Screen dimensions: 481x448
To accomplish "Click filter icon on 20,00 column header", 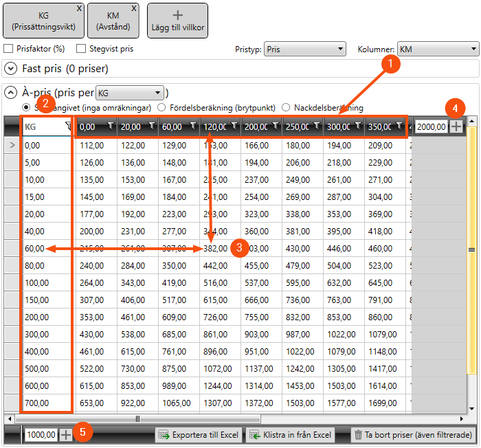I will (152, 126).
